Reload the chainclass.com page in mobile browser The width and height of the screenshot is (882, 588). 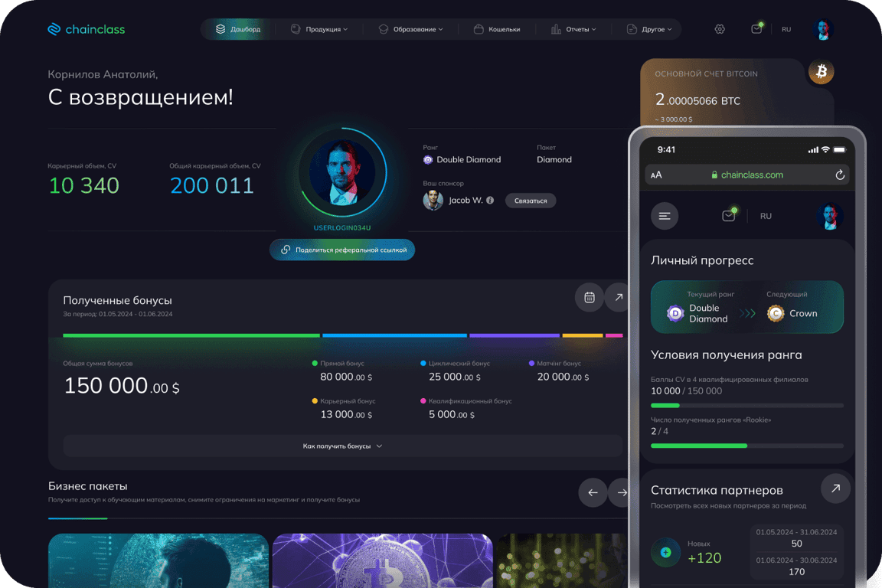840,175
